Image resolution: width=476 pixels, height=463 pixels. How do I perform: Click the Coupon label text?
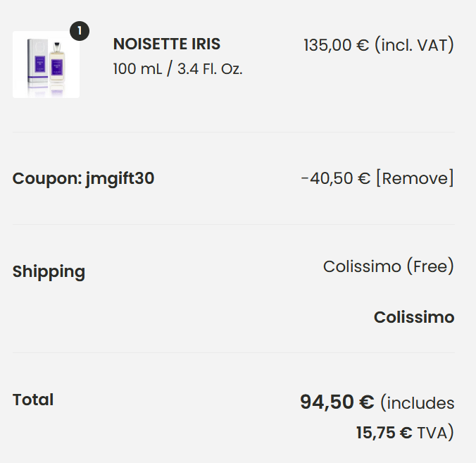46,179
